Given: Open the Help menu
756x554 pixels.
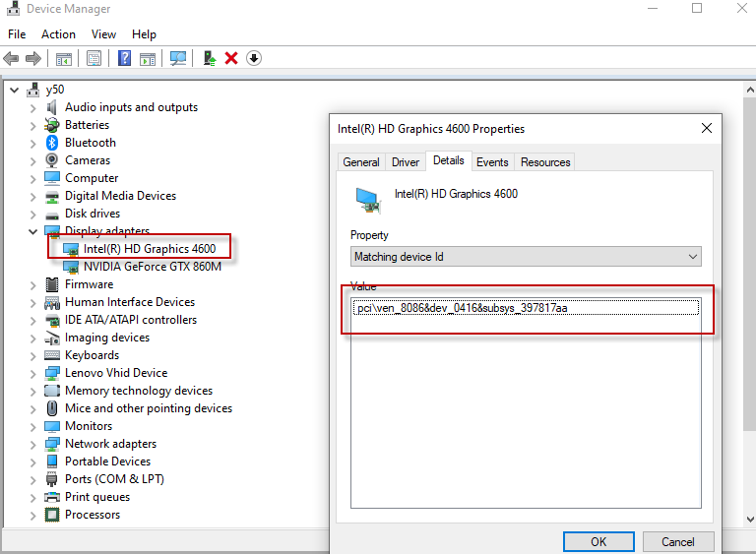Looking at the screenshot, I should pos(144,34).
